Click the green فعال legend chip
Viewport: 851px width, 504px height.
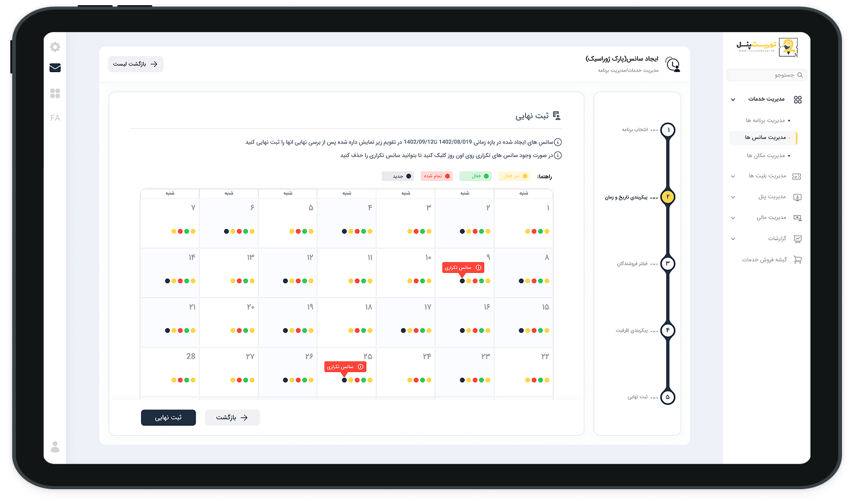pos(475,176)
